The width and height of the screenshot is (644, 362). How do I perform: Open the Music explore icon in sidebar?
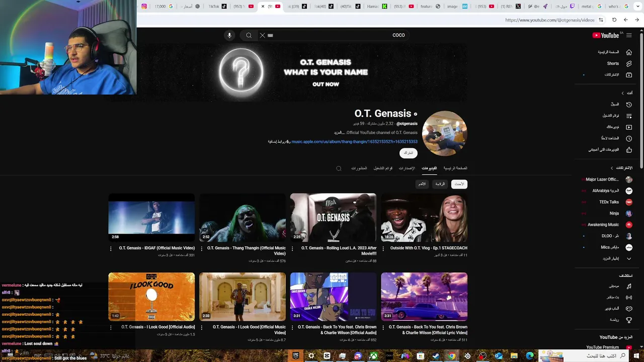(629, 286)
